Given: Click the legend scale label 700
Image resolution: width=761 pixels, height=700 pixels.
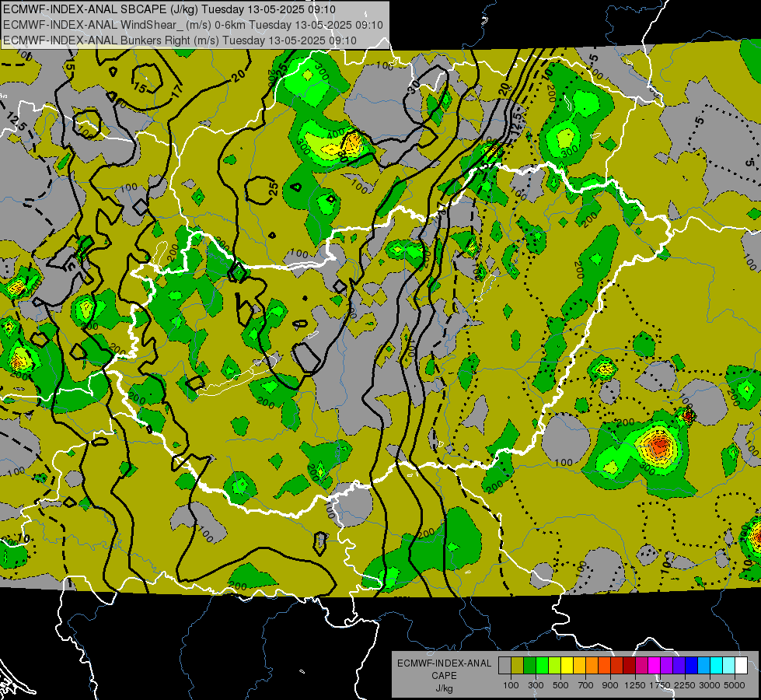Looking at the screenshot, I should (x=586, y=685).
